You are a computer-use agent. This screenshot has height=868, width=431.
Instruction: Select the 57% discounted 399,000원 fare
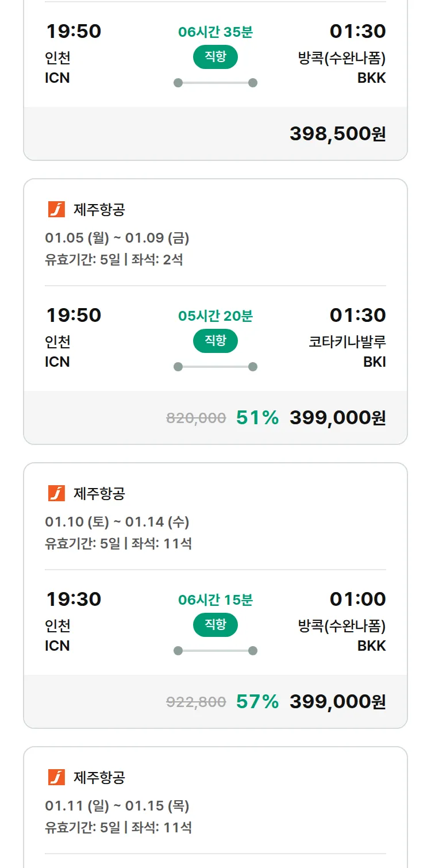[337, 702]
